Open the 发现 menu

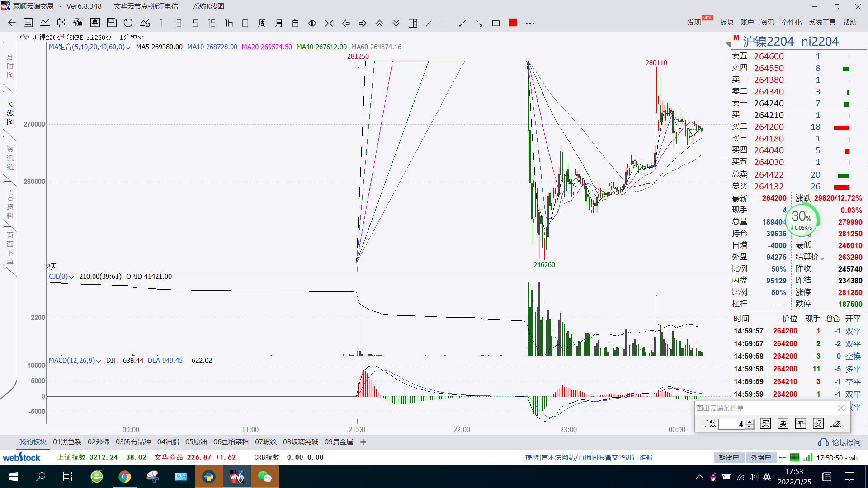694,23
